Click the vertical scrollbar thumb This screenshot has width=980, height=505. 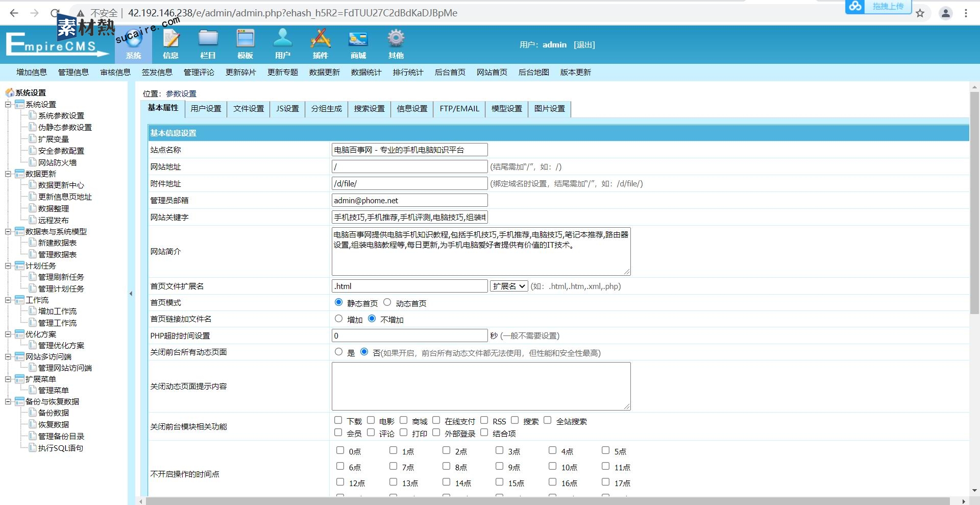coord(974,203)
